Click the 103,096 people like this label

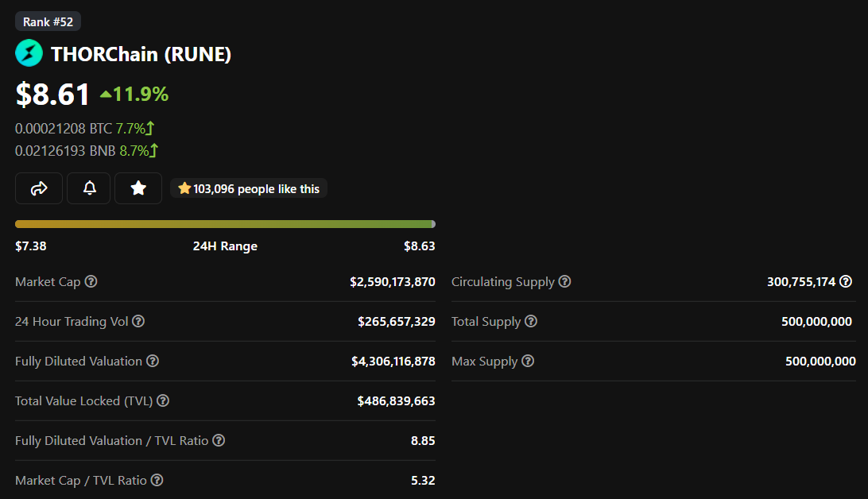[x=249, y=188]
